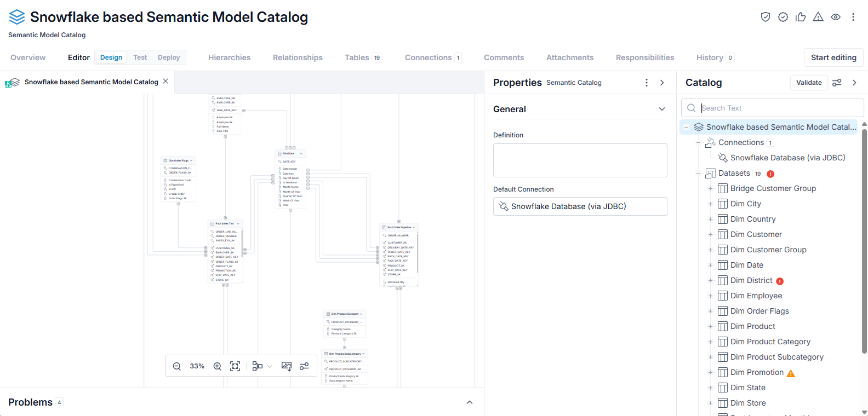Switch editor mode to Design
Viewport: 868px width, 416px height.
pyautogui.click(x=111, y=57)
